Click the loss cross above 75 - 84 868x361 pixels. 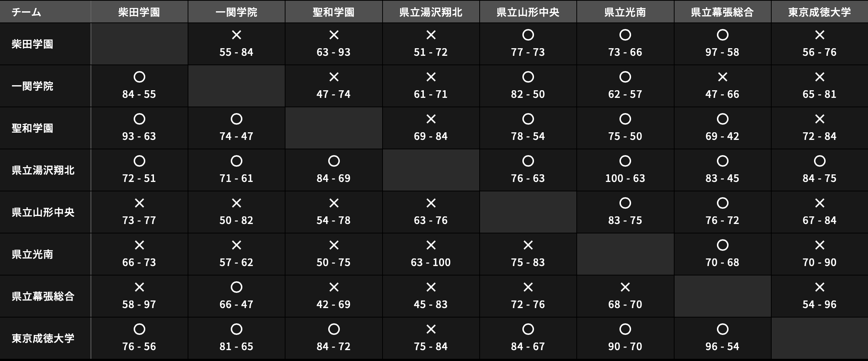[431, 329]
